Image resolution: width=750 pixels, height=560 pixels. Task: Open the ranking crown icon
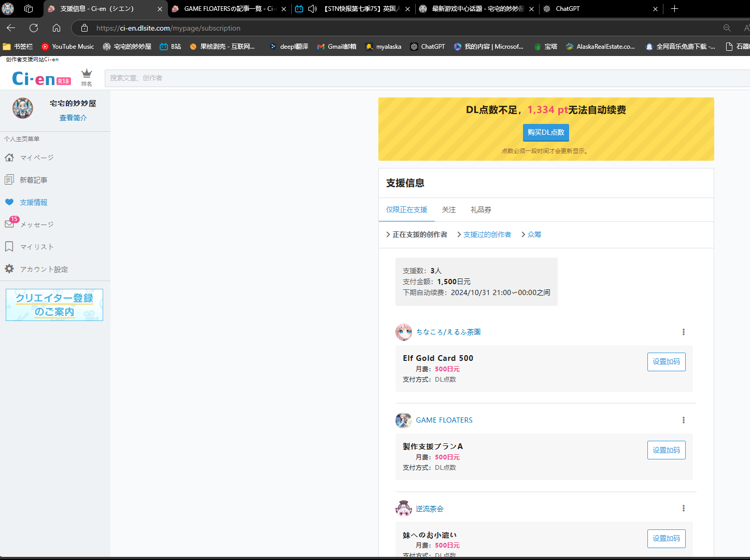click(87, 77)
